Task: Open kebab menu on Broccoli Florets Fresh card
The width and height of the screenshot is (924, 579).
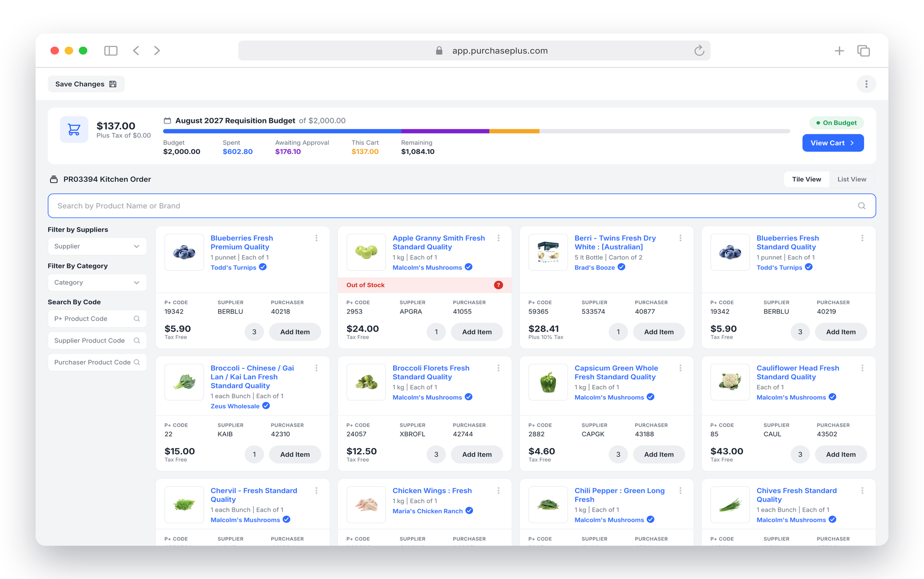Action: click(x=499, y=368)
